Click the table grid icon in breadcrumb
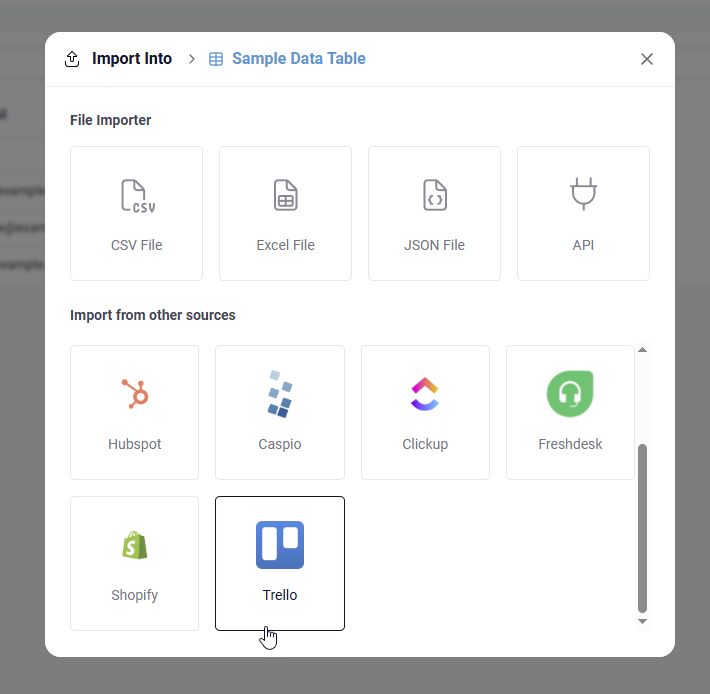The height and width of the screenshot is (694, 710). click(216, 59)
